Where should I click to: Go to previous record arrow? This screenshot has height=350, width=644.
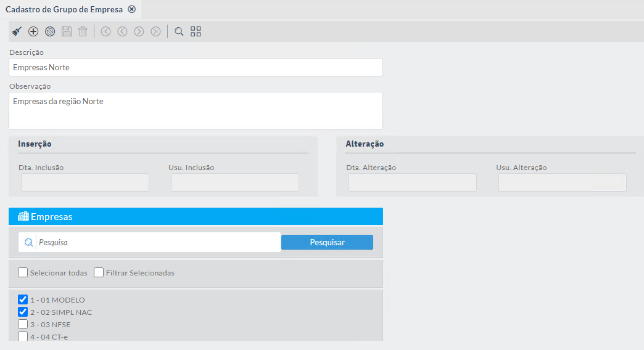click(x=122, y=31)
